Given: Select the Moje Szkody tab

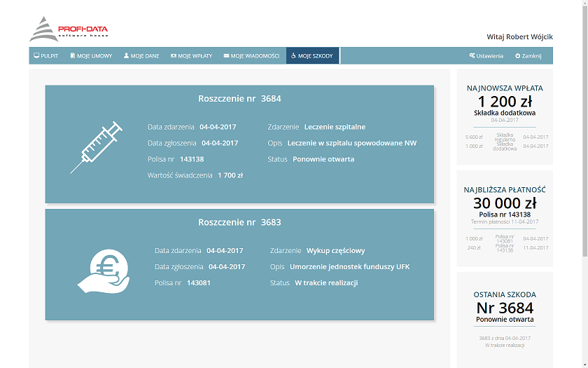Looking at the screenshot, I should point(312,55).
